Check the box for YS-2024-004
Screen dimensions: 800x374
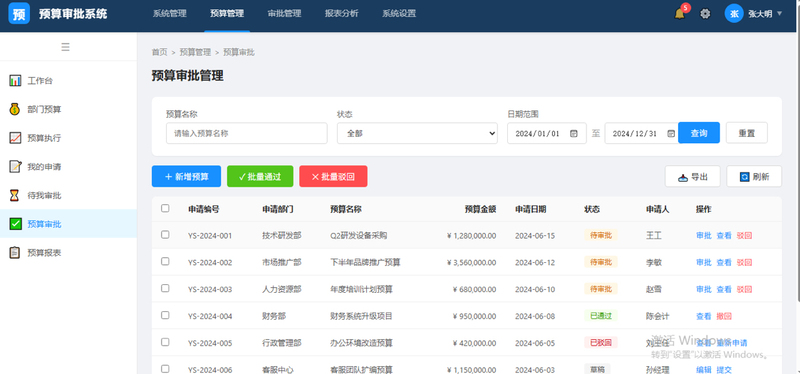coord(165,315)
